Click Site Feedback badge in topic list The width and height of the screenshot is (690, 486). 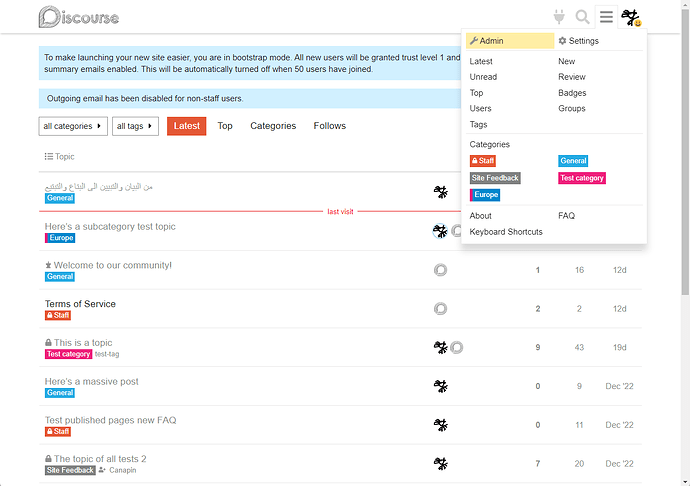coord(70,470)
